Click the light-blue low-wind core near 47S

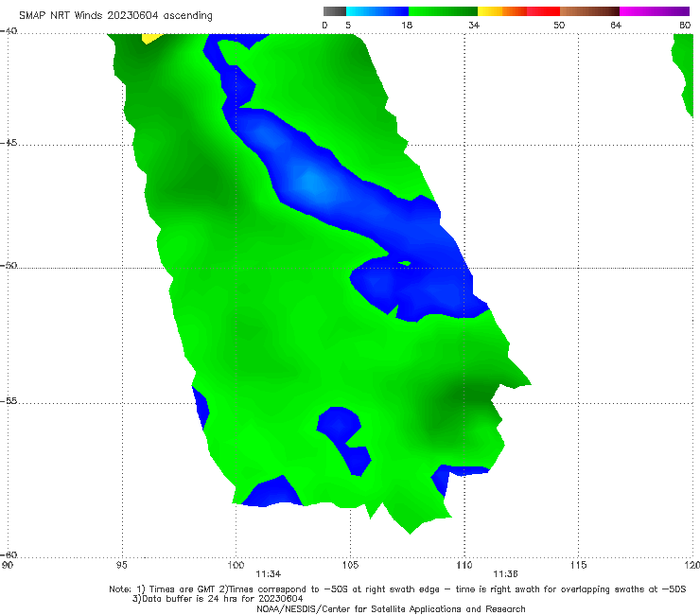[x=312, y=183]
